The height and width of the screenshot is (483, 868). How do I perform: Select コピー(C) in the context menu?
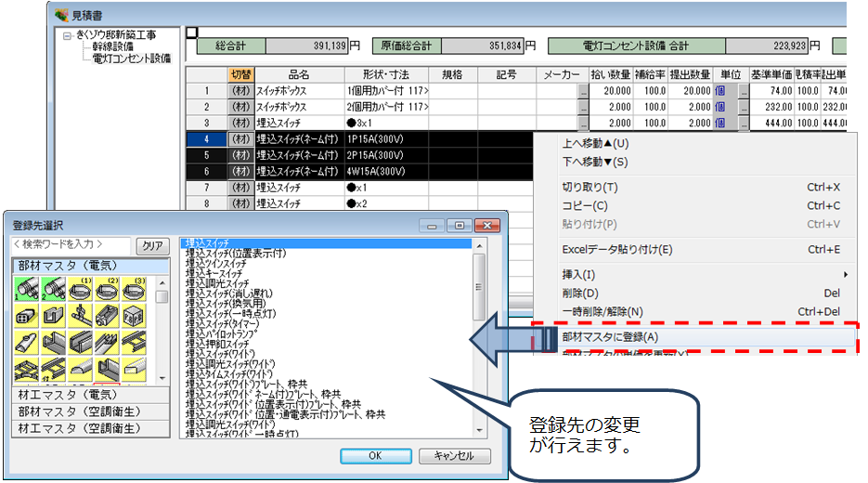click(585, 205)
